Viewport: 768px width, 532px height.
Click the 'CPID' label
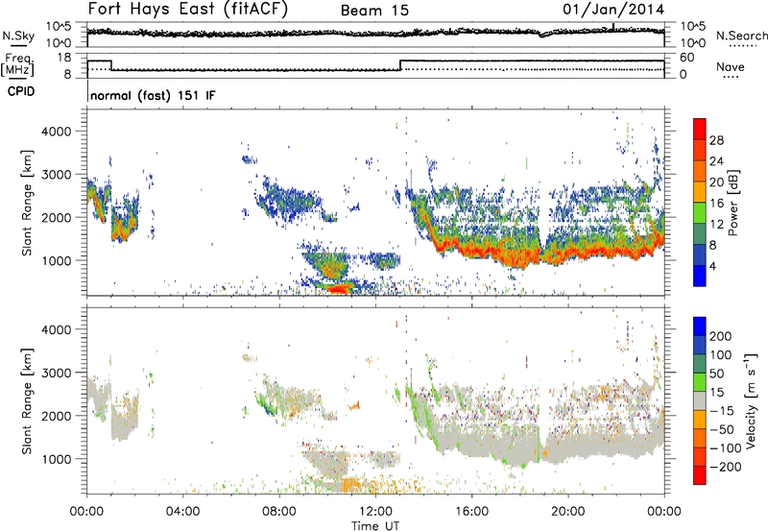coord(21,91)
